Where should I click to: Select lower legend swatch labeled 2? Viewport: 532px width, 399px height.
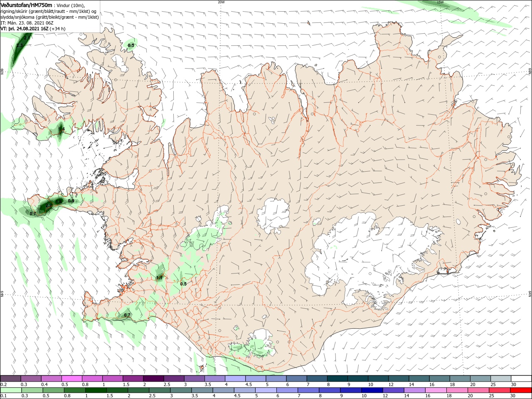(138, 390)
